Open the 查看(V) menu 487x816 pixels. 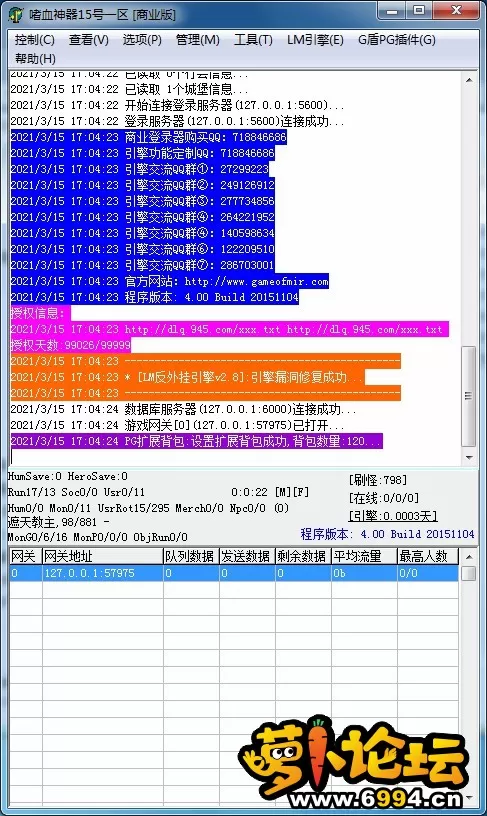pyautogui.click(x=88, y=40)
